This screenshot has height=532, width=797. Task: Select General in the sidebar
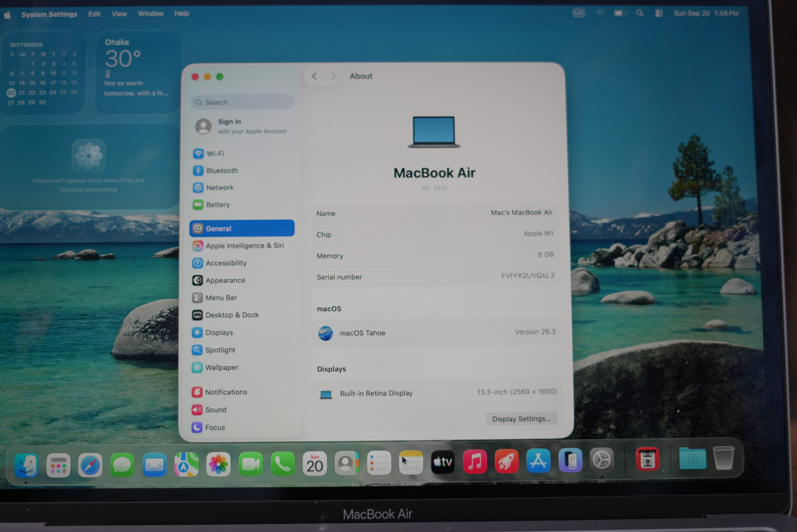(x=242, y=228)
